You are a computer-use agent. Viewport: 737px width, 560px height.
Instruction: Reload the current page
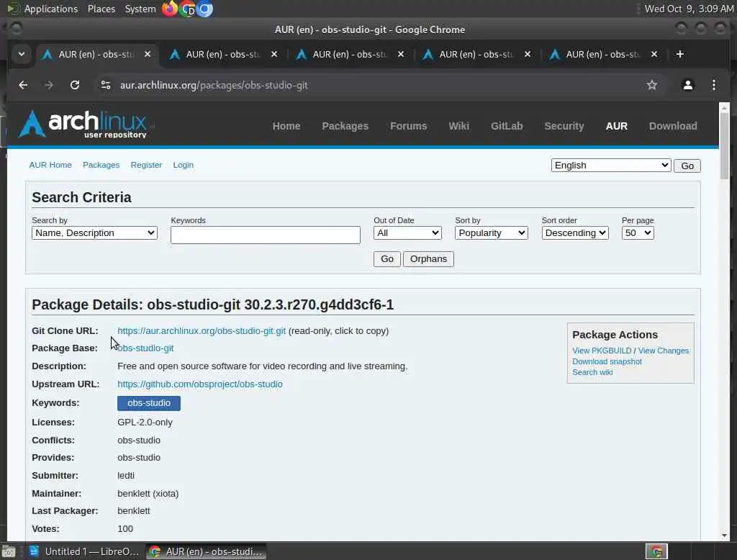75,85
